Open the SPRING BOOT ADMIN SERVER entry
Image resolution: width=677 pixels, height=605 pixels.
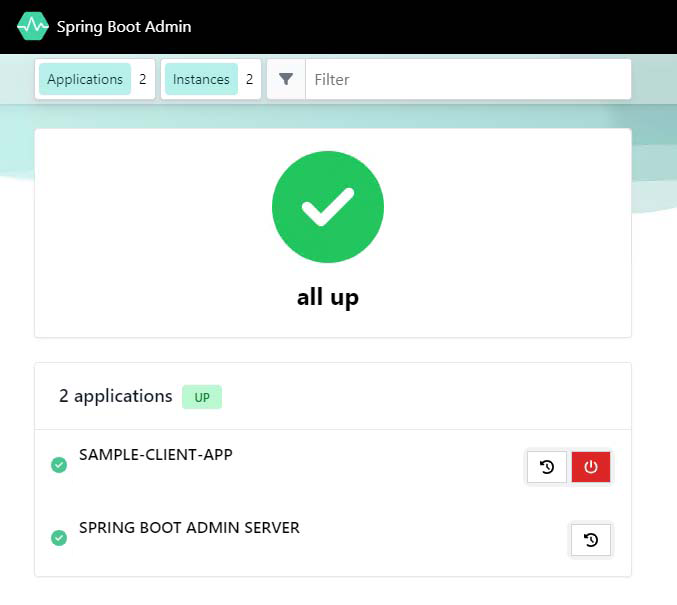coord(189,528)
